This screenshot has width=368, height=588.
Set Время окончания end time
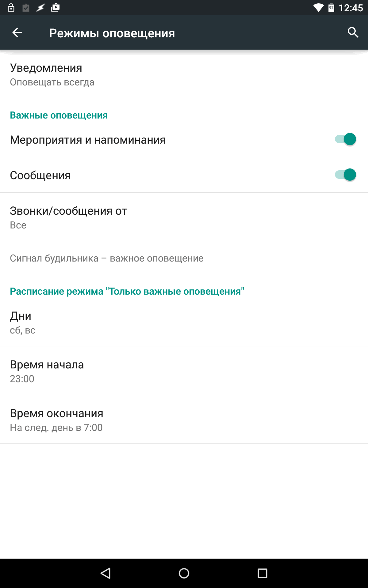[x=184, y=420]
